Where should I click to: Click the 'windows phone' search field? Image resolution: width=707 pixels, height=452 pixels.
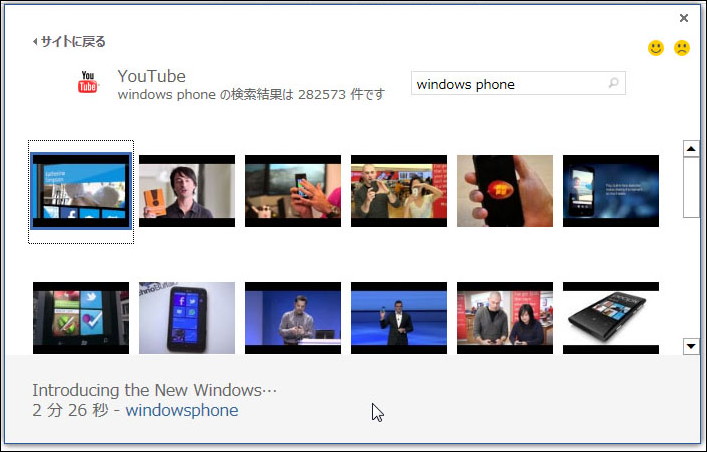point(518,83)
